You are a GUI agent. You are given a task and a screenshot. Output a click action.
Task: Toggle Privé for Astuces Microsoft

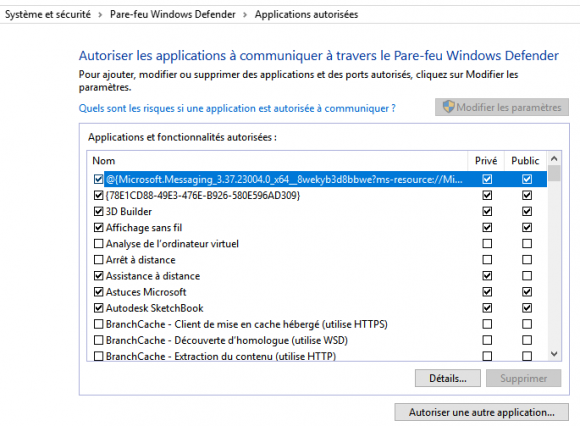pos(487,292)
